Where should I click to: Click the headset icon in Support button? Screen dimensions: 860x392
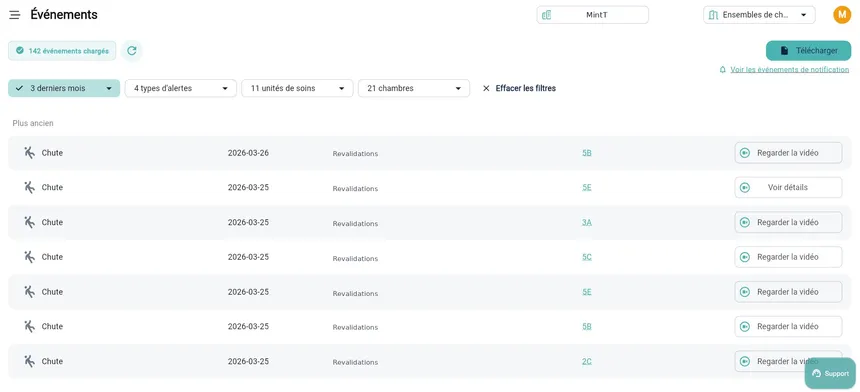816,373
